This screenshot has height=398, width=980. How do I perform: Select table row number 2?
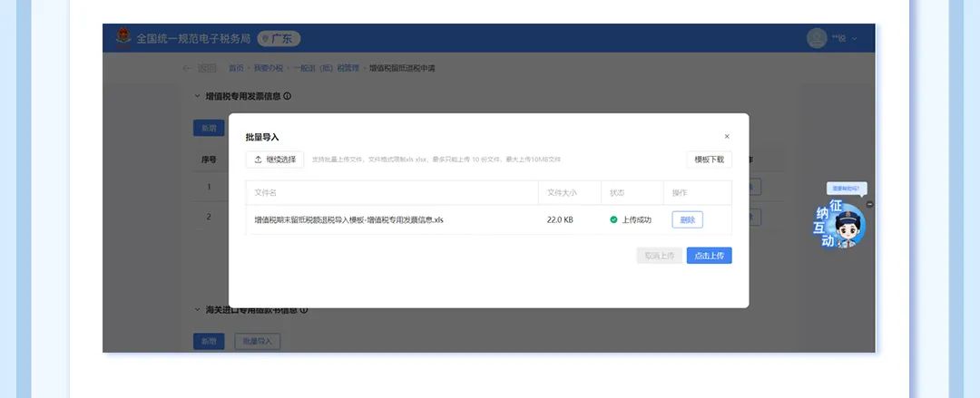pos(209,217)
